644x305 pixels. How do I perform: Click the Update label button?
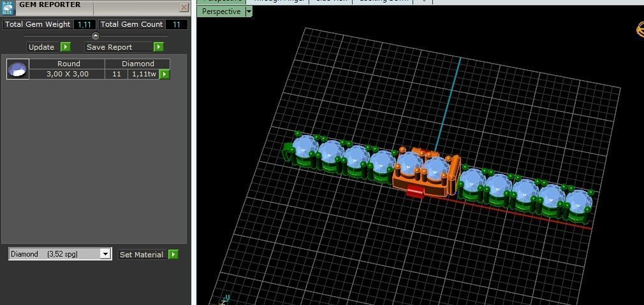(x=44, y=47)
